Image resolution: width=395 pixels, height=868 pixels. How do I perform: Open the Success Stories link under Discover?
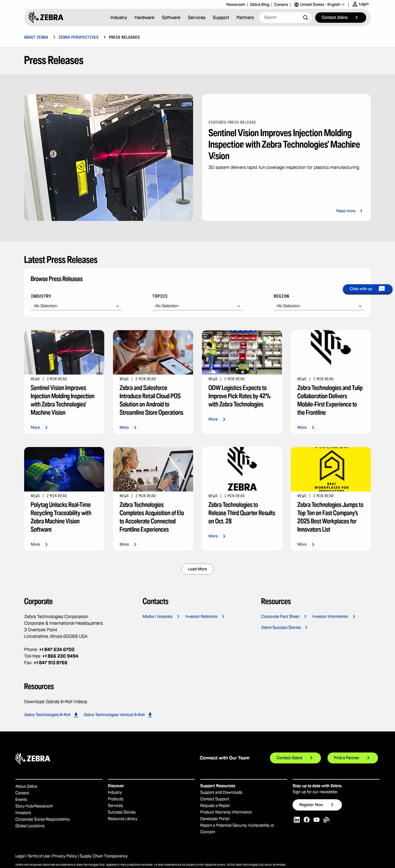[x=122, y=812]
